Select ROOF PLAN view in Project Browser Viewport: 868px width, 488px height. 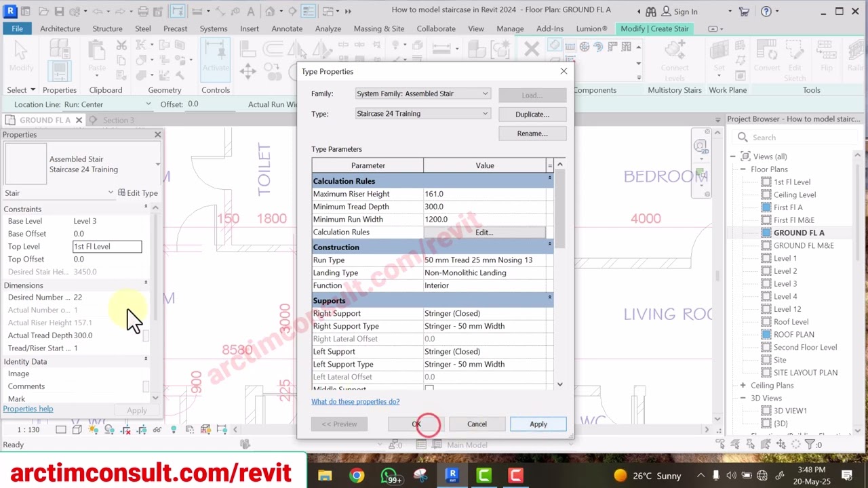(793, 334)
